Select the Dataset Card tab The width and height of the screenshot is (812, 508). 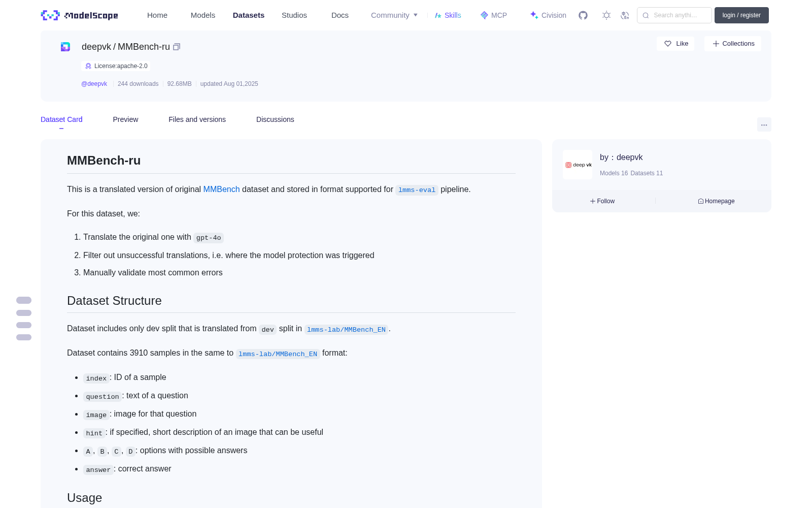click(x=61, y=119)
